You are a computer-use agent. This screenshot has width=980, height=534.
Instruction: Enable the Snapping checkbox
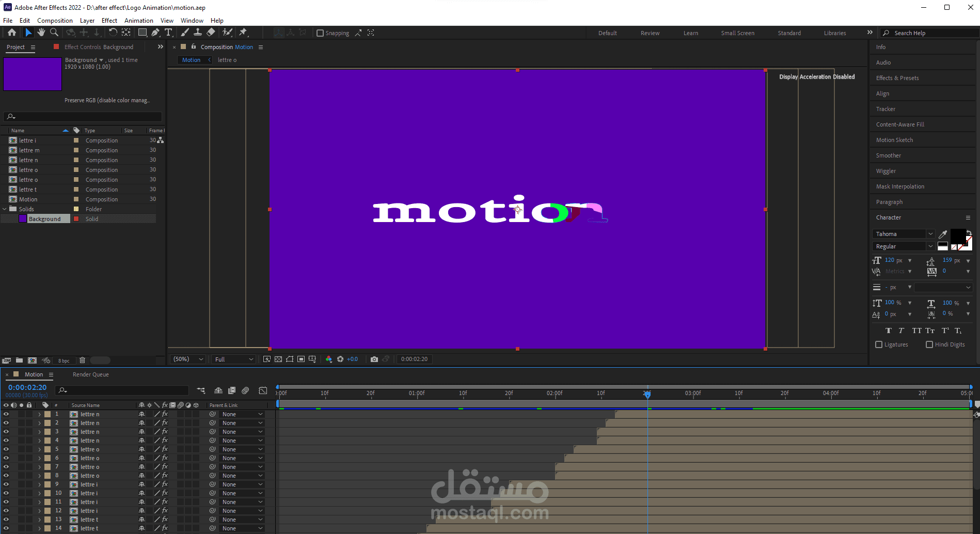coord(320,33)
